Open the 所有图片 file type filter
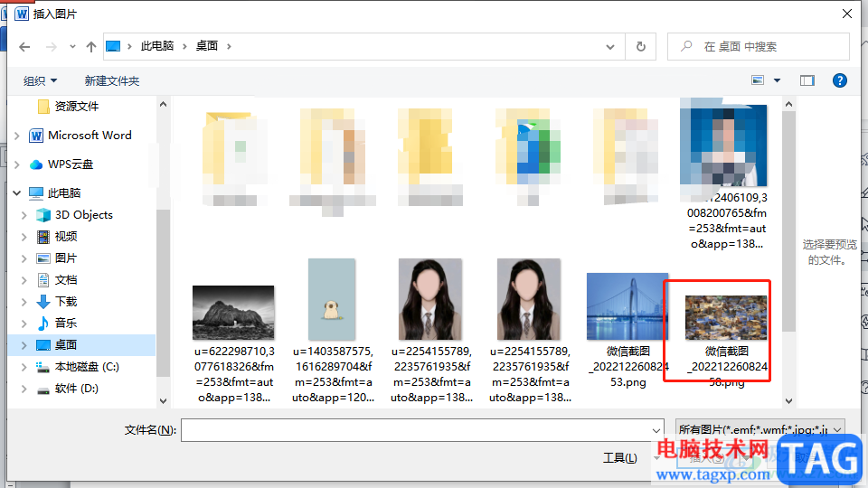Screen dimensions: 868x488 760,430
